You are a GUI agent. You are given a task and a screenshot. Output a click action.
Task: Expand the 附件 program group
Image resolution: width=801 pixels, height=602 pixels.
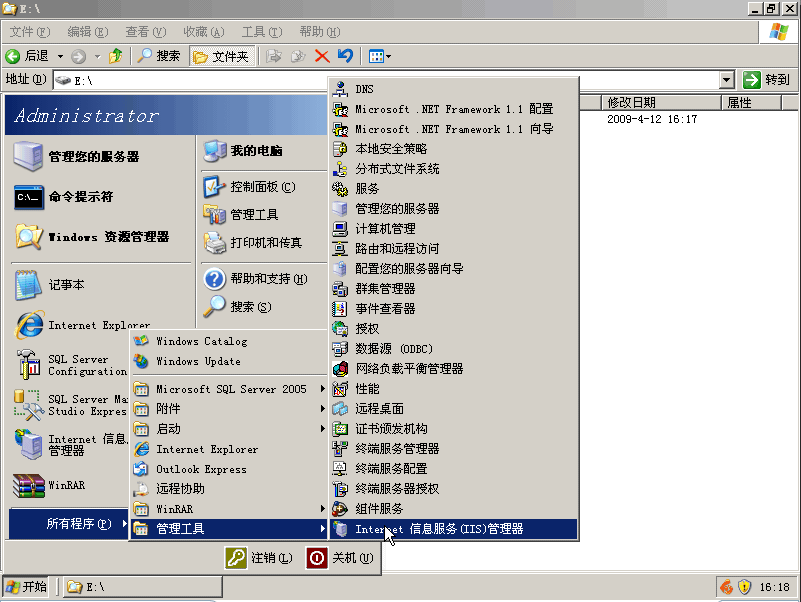click(229, 409)
